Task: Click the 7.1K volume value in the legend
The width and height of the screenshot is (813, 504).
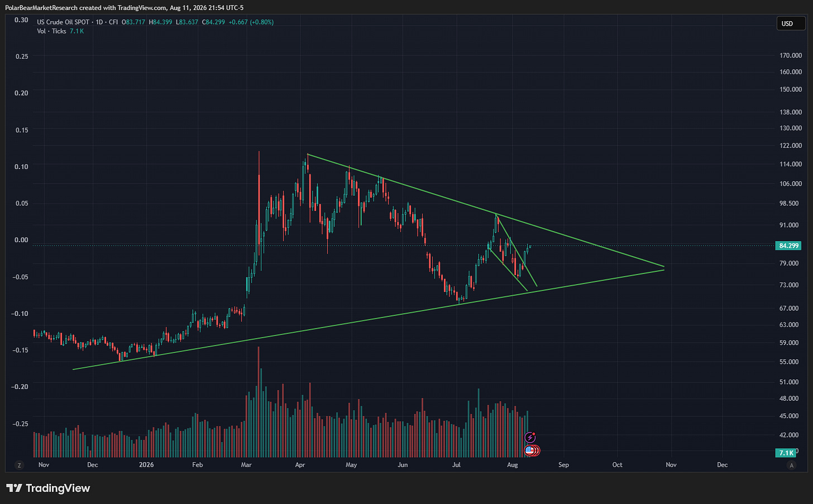Action: [77, 31]
